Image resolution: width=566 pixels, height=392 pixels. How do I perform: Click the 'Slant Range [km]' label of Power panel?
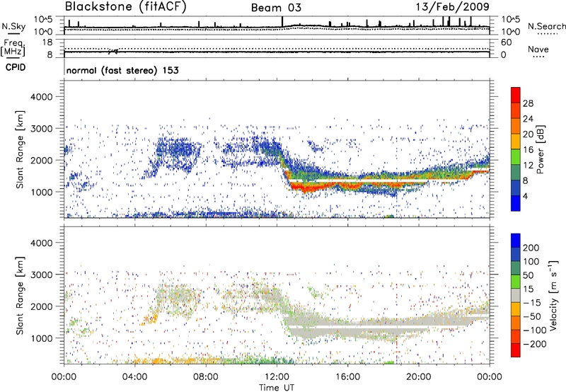20,149
